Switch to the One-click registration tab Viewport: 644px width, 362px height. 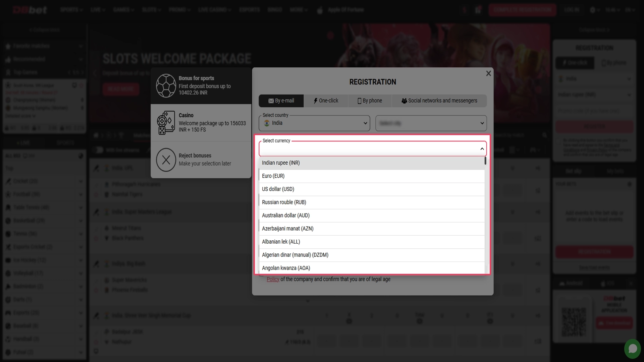tap(326, 101)
